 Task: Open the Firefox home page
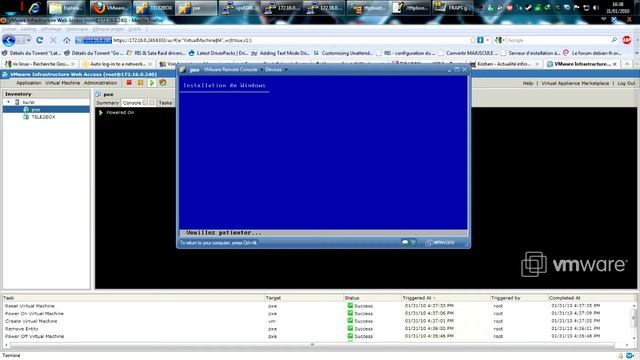67,40
